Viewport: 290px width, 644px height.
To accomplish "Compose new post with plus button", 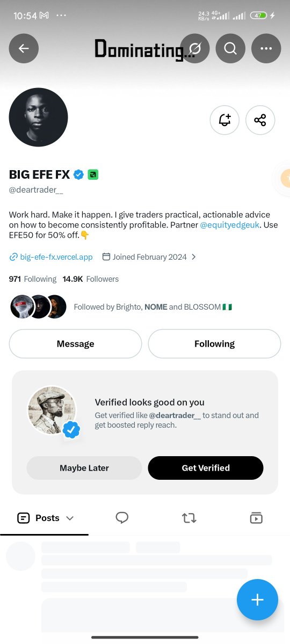I will (x=257, y=600).
